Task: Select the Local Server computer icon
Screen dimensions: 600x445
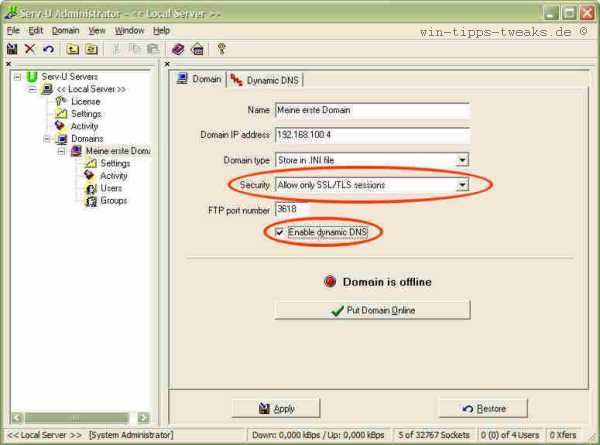Action: click(47, 89)
